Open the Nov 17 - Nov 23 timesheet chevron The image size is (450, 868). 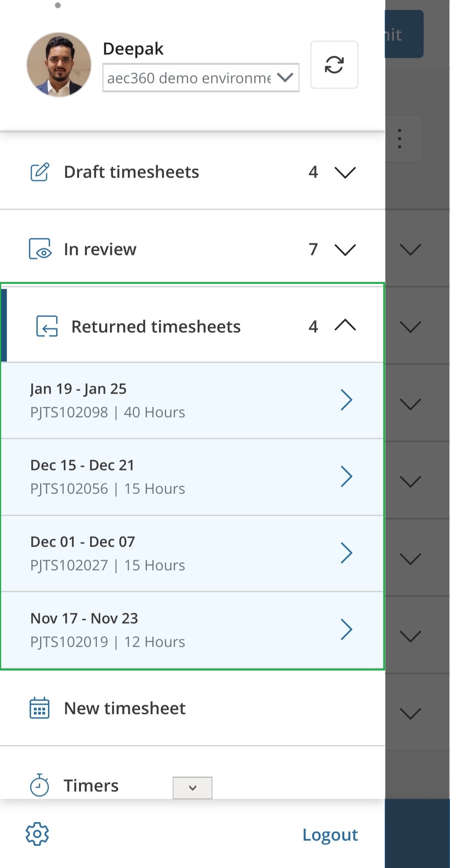pos(346,630)
